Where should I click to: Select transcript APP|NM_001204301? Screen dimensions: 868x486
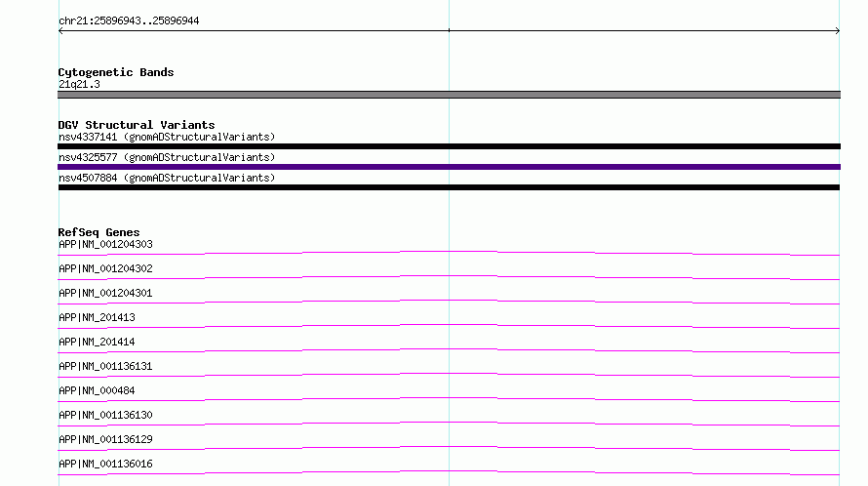[x=105, y=293]
